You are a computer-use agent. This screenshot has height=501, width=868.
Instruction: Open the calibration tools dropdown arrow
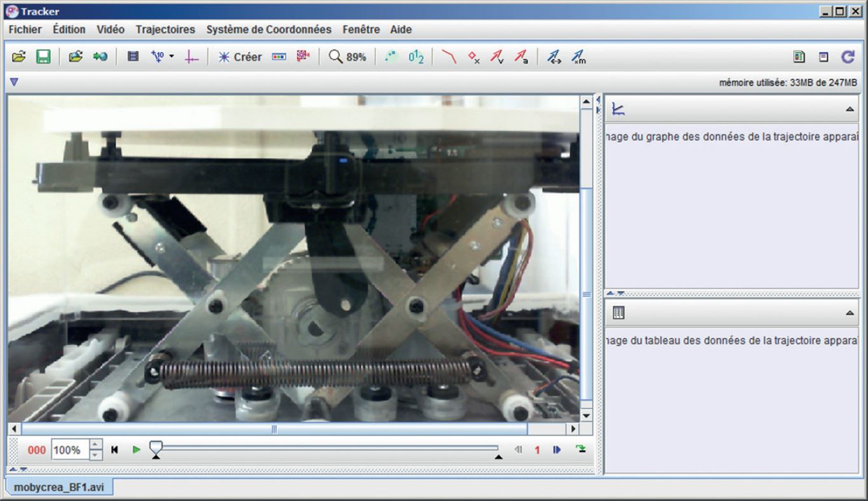[172, 57]
